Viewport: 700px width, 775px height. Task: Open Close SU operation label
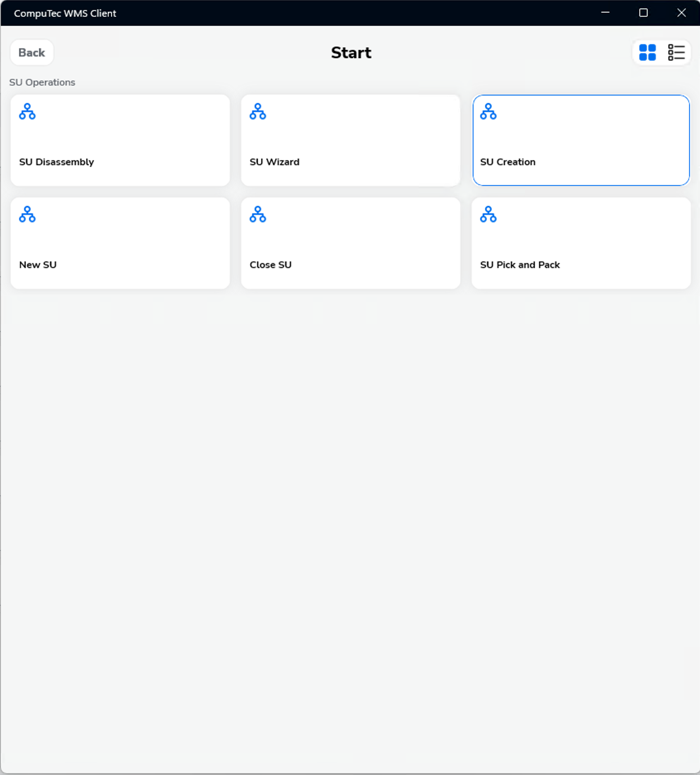[x=270, y=265]
